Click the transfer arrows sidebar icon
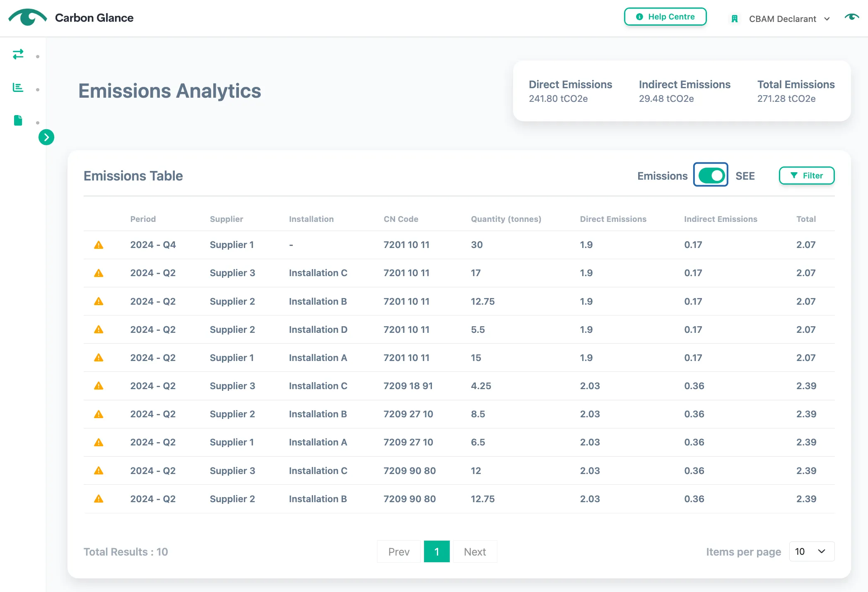The height and width of the screenshot is (592, 868). coord(18,54)
